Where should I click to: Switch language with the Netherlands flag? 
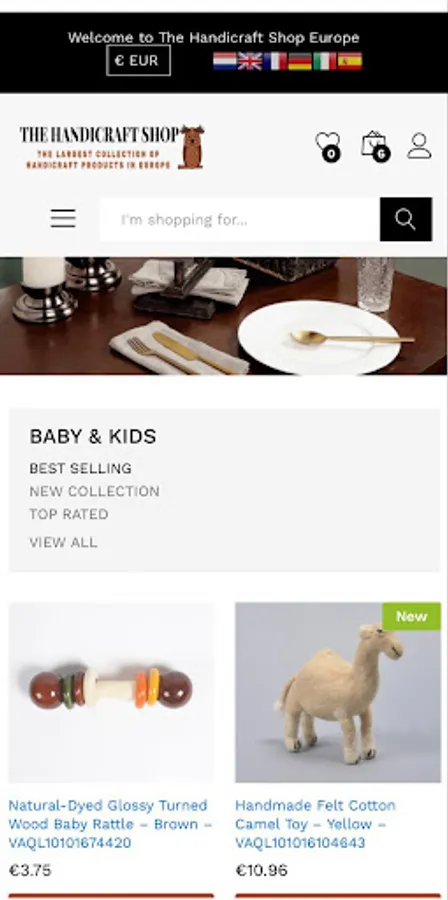click(225, 61)
